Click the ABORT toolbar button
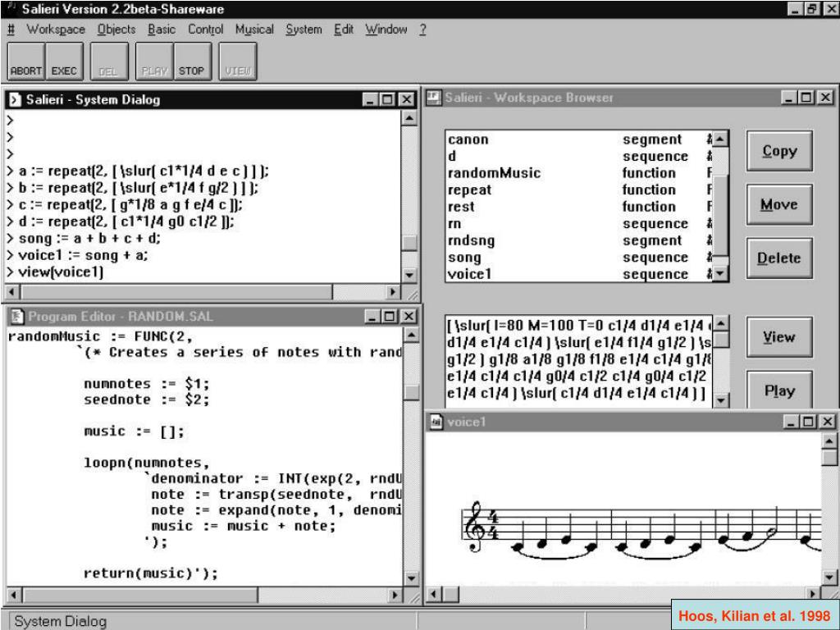The image size is (840, 630). [x=25, y=62]
